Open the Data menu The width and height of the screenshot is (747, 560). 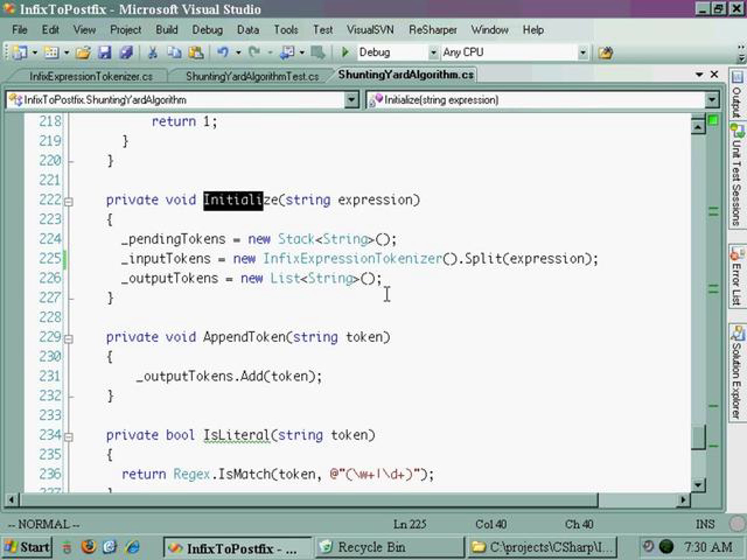pos(248,30)
